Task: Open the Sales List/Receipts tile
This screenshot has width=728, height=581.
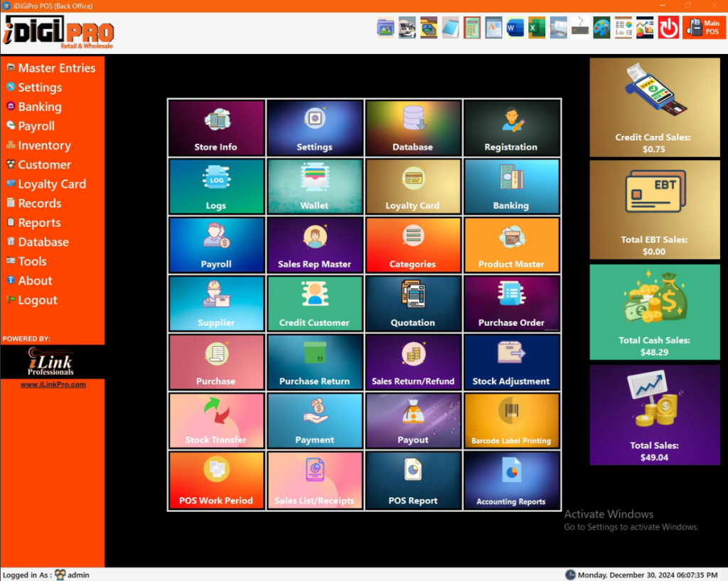Action: point(315,480)
